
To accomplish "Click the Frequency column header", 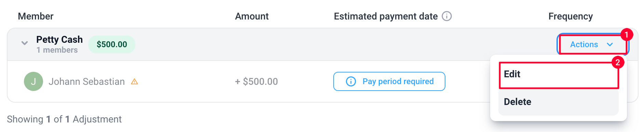I will [x=571, y=16].
